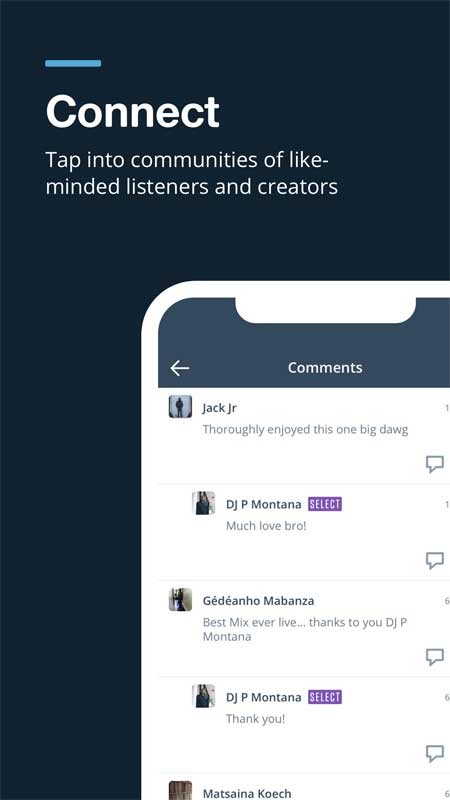Viewport: 450px width, 800px height.
Task: Open Gédéanho Mabanza username
Action: 258,601
